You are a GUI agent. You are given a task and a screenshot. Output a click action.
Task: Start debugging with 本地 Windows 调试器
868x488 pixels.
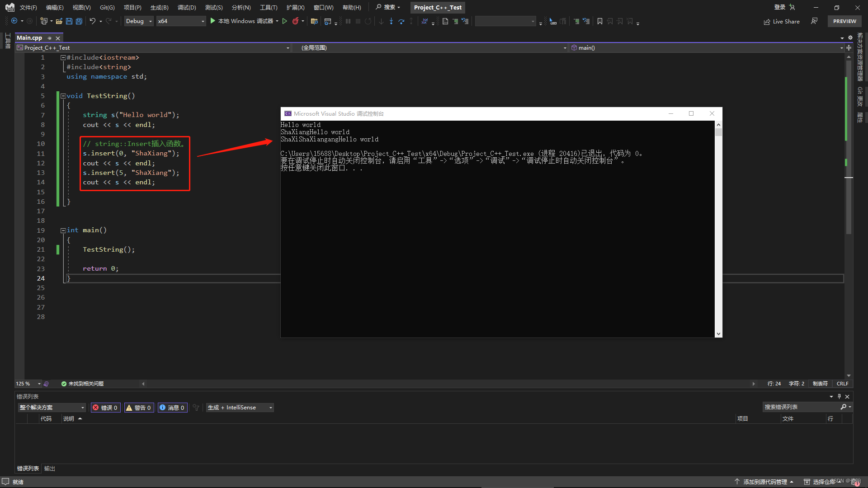point(242,21)
